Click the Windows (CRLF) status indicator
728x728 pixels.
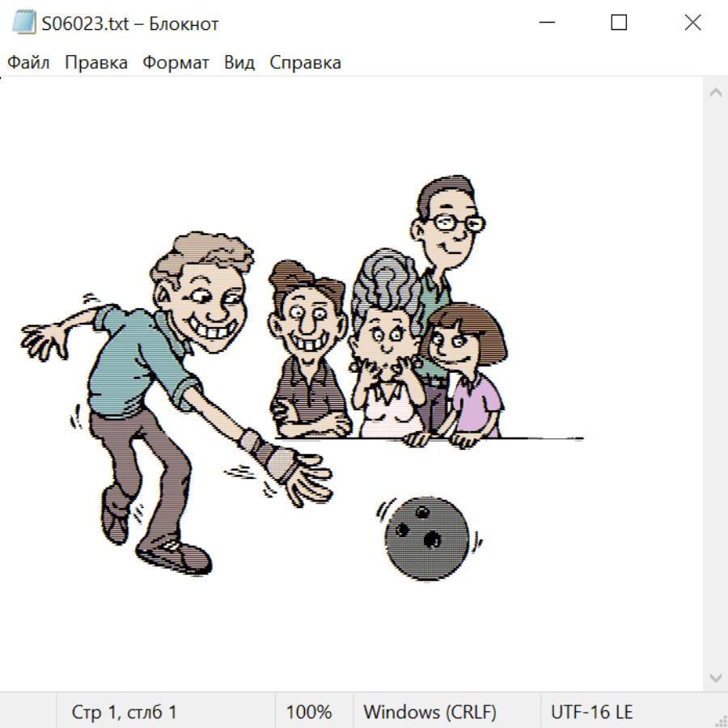(x=430, y=712)
